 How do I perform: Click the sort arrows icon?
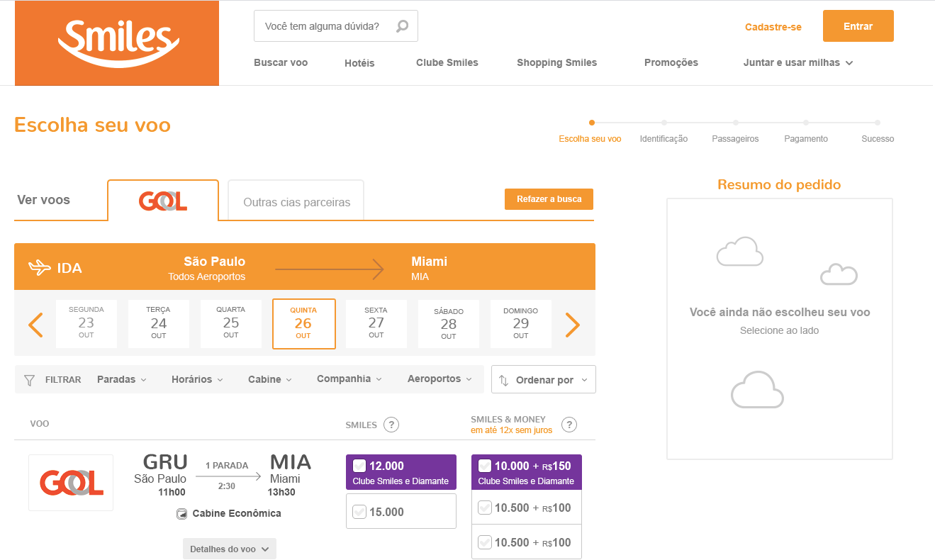point(503,380)
